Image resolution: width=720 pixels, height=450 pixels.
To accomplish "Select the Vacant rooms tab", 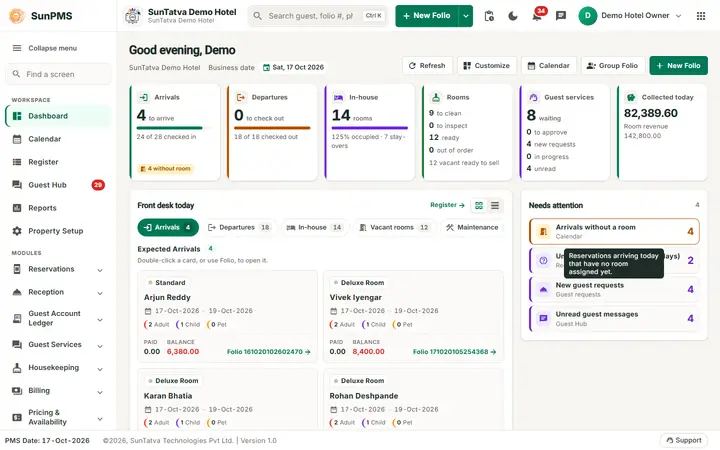I will pyautogui.click(x=394, y=227).
